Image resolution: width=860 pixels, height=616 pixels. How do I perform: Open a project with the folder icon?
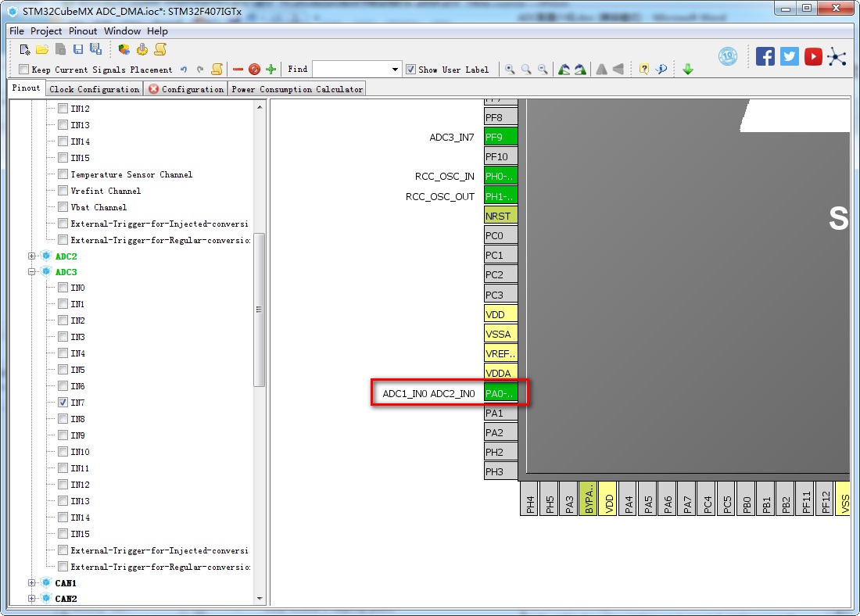click(x=42, y=50)
